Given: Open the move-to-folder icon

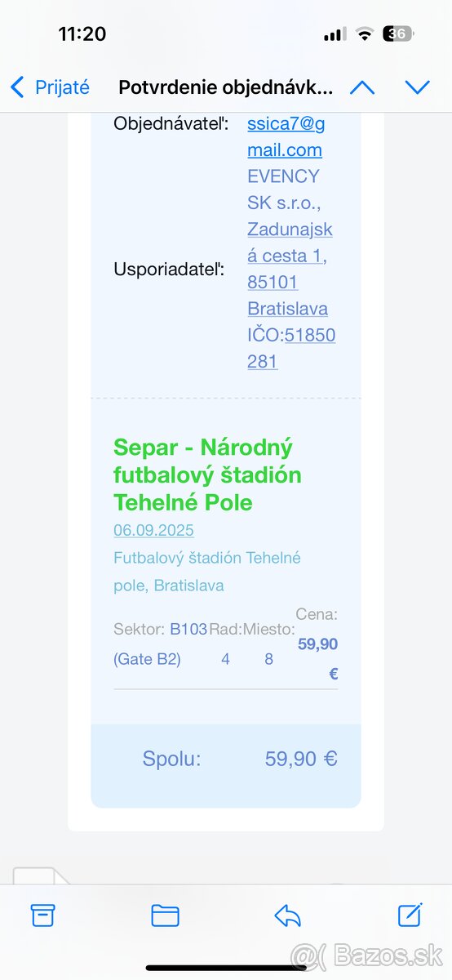Looking at the screenshot, I should [165, 915].
